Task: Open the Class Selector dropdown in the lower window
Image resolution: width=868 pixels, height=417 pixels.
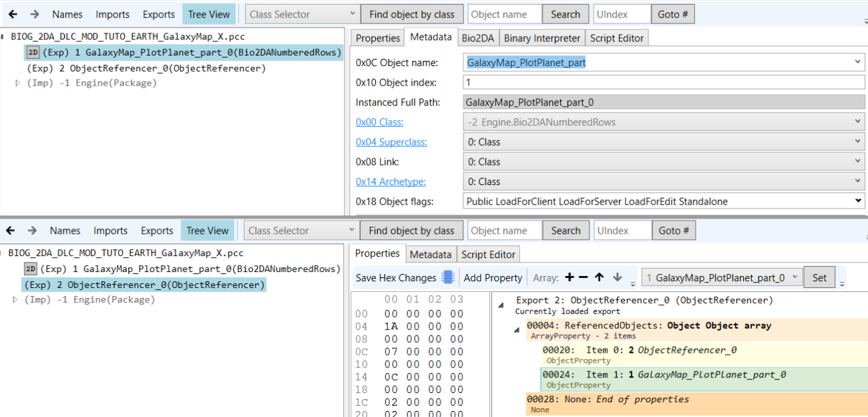Action: tap(301, 231)
